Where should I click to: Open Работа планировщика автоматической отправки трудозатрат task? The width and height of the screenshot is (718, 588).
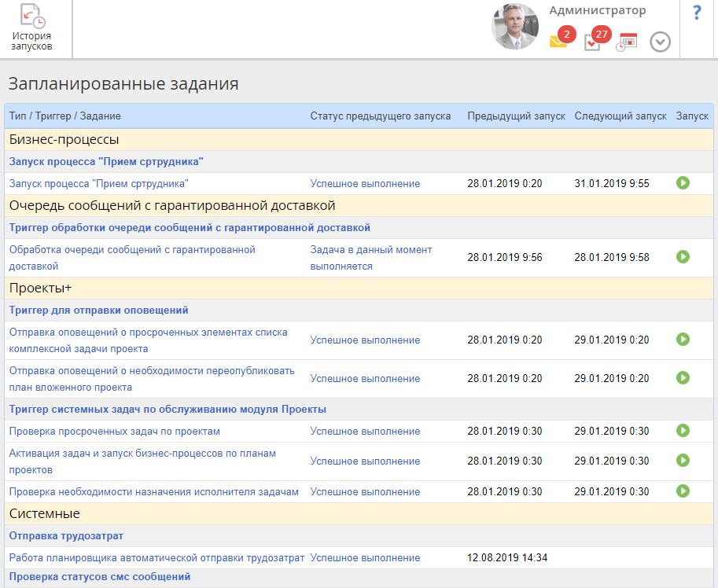(x=156, y=558)
